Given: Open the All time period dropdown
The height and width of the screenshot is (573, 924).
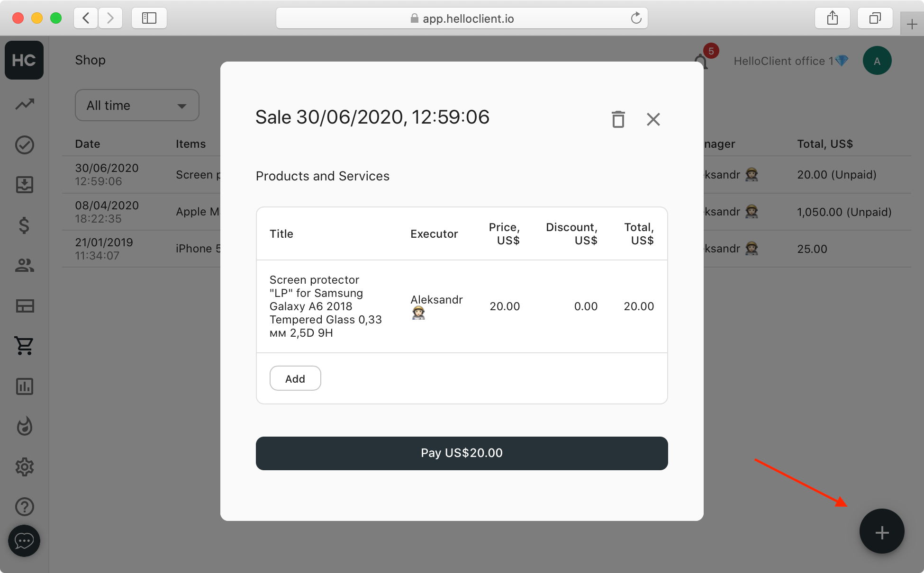Looking at the screenshot, I should coord(137,105).
